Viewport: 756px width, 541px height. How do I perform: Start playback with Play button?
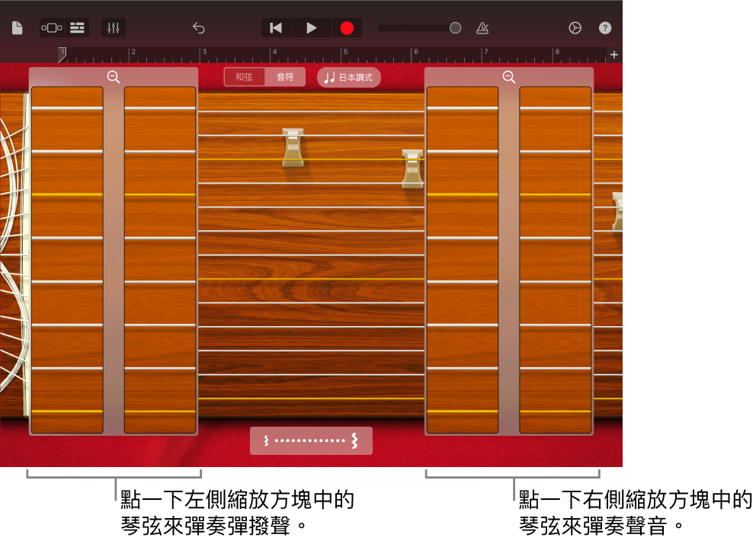pyautogui.click(x=312, y=28)
